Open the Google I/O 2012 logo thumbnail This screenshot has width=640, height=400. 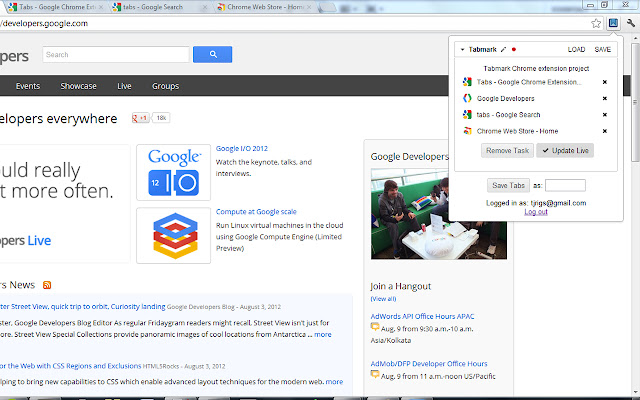pos(173,172)
